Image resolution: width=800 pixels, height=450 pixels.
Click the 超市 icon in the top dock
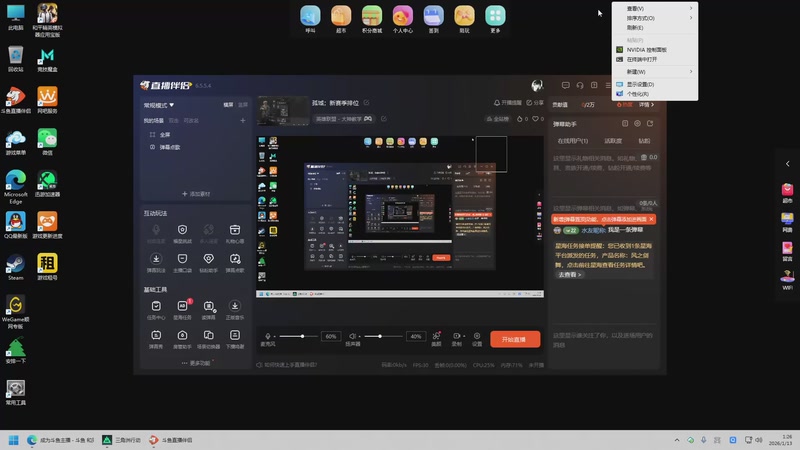coord(341,19)
